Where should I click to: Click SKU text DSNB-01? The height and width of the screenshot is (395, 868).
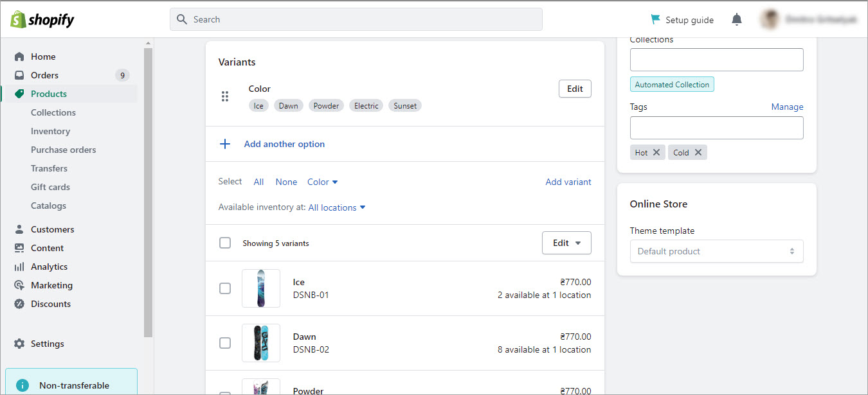[x=311, y=295]
